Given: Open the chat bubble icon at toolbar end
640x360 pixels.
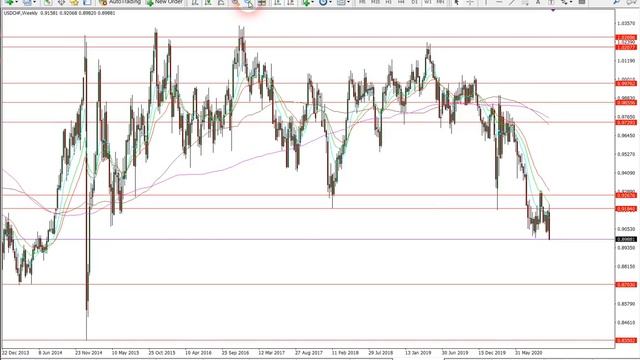Looking at the screenshot, I should click(631, 2).
